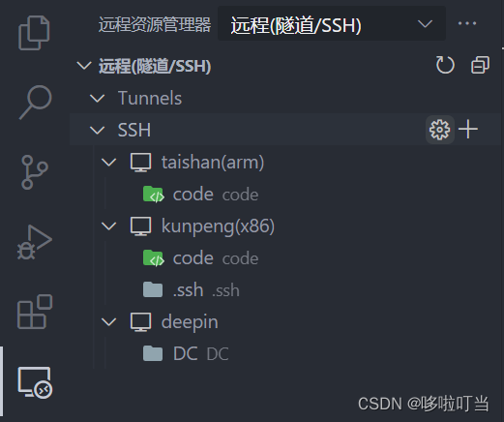Collapse the taishan(arm) host node

pyautogui.click(x=108, y=162)
